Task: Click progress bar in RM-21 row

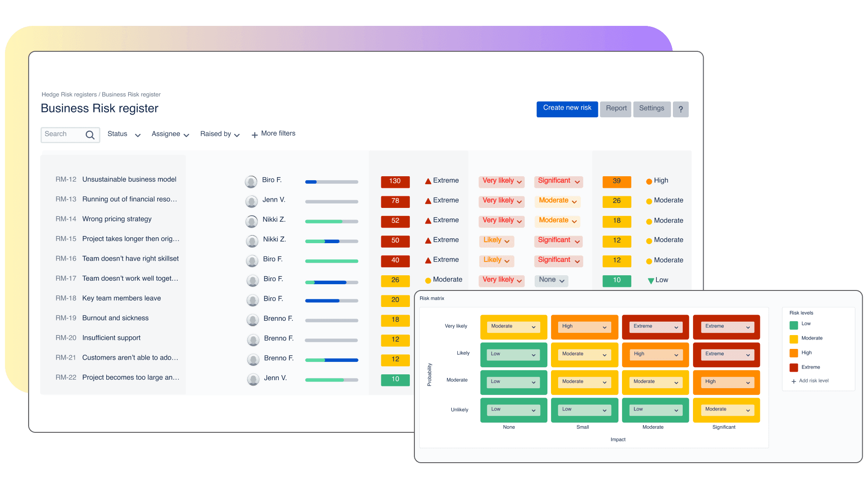Action: click(331, 360)
